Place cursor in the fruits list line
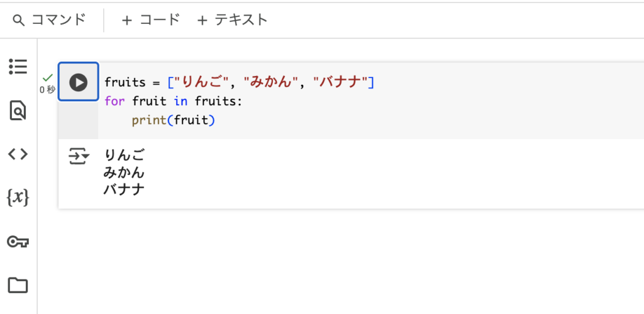644x314 pixels. coord(240,82)
